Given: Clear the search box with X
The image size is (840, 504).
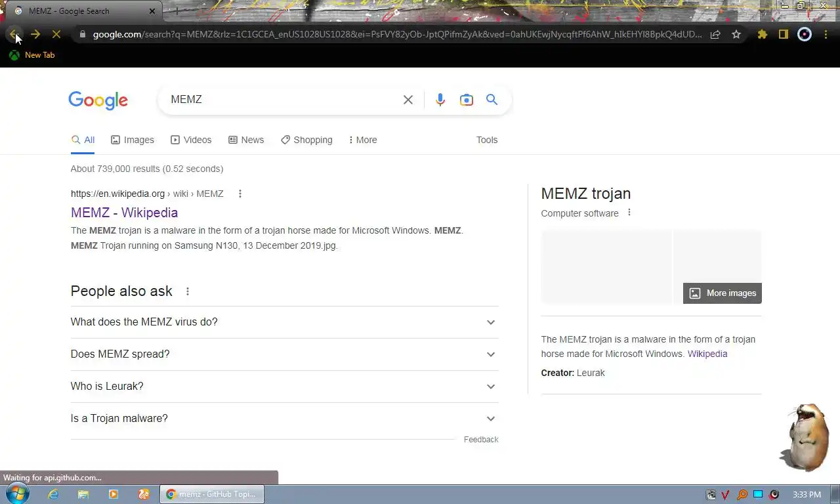Looking at the screenshot, I should click(x=408, y=100).
